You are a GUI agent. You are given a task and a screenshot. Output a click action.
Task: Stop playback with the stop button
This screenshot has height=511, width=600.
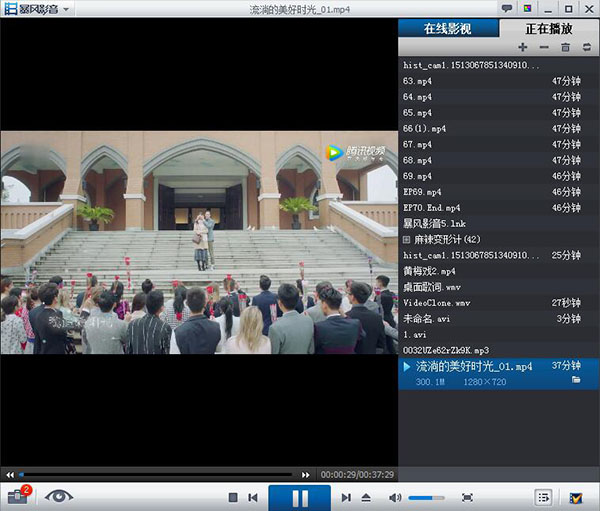point(233,498)
